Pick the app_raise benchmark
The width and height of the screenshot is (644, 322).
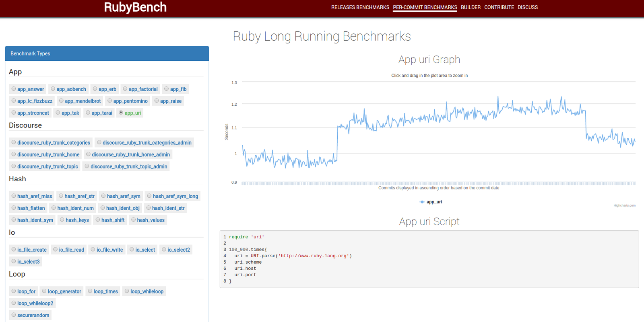(168, 101)
